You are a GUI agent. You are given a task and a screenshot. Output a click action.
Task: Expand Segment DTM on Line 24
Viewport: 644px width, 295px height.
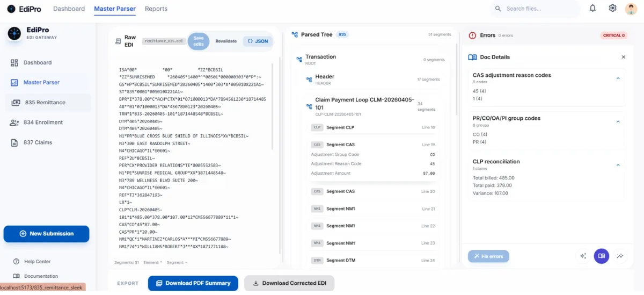pos(374,261)
